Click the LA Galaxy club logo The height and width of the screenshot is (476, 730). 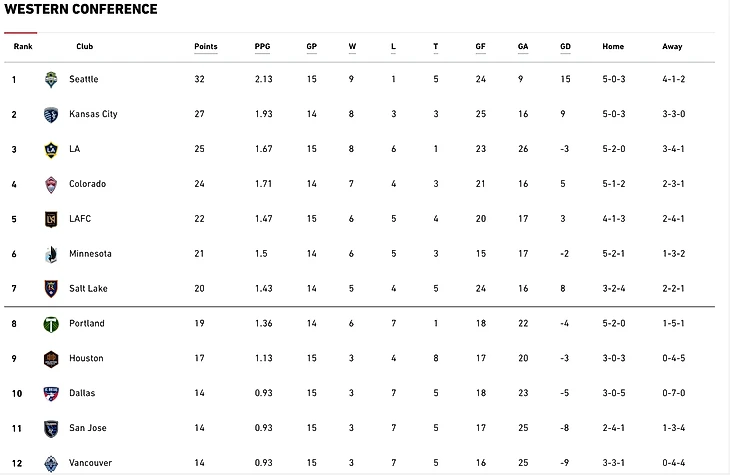51,149
